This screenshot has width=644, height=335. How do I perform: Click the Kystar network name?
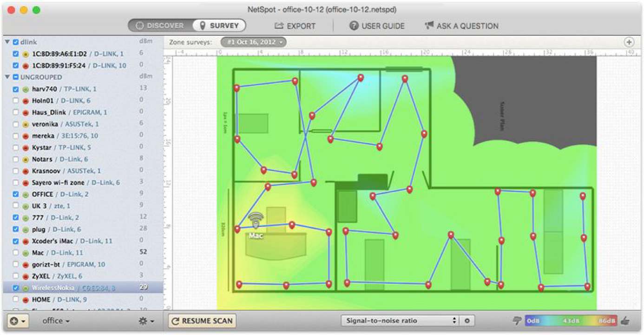pos(42,147)
